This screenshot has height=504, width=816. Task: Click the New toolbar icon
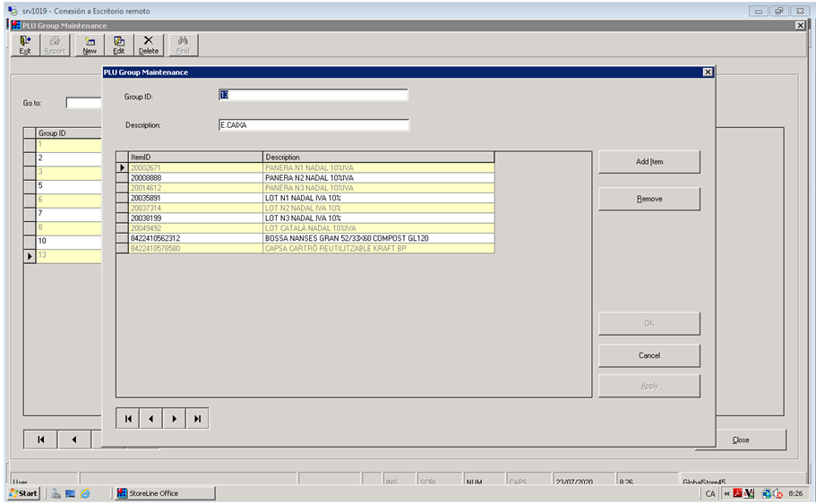pyautogui.click(x=90, y=45)
